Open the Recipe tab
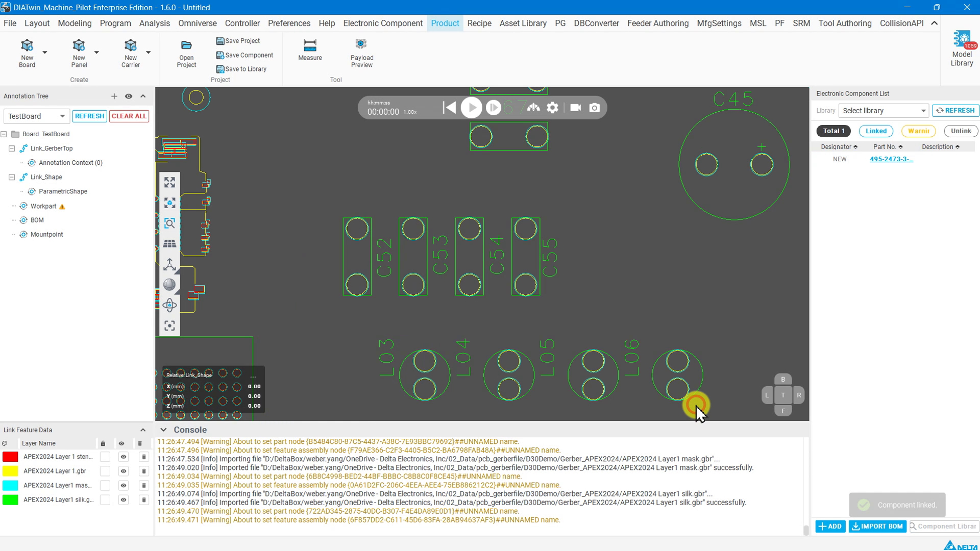This screenshot has width=980, height=551. (x=479, y=23)
